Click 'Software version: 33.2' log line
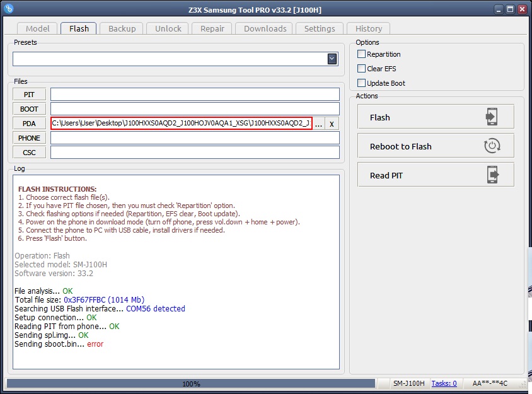532x394 pixels. point(54,274)
